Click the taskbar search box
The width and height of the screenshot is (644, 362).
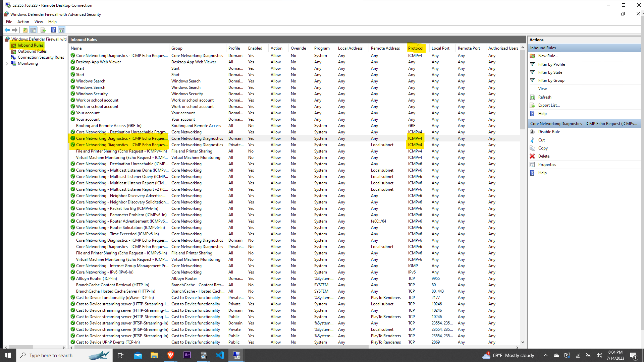[x=64, y=355]
